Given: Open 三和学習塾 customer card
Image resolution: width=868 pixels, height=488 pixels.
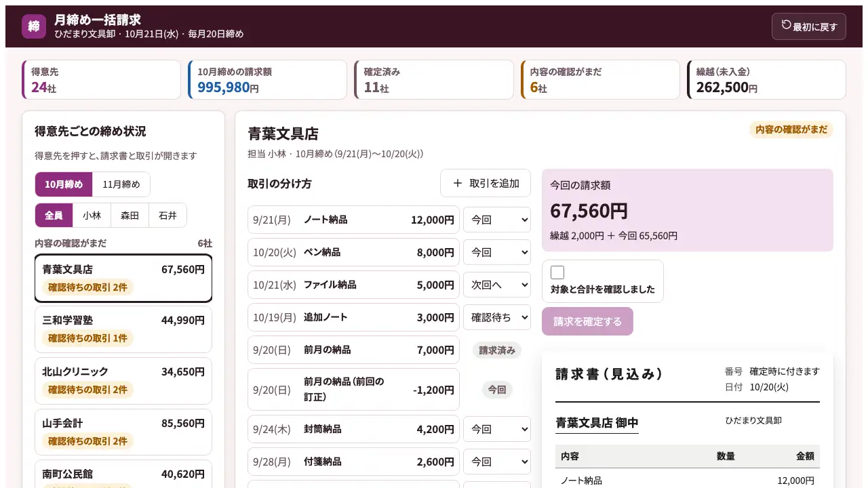Looking at the screenshot, I should coord(123,329).
